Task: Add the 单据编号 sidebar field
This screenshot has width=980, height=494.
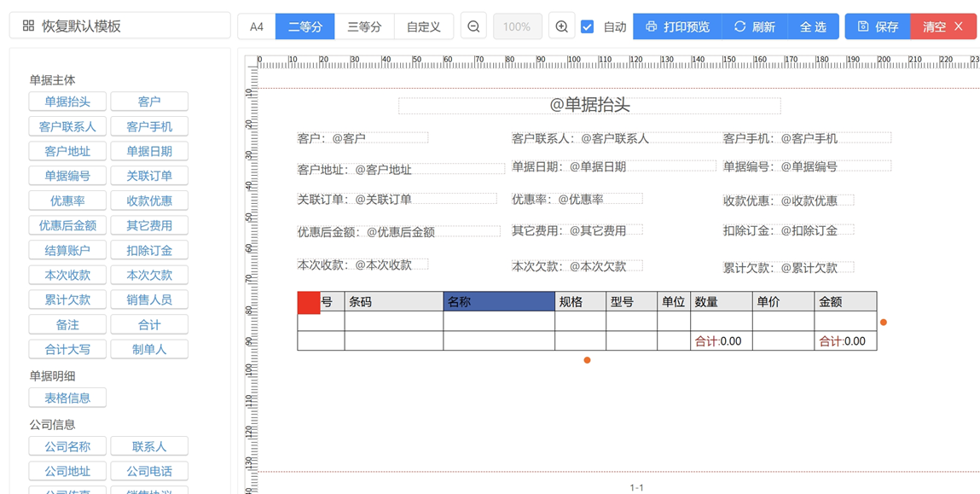Action: tap(67, 176)
